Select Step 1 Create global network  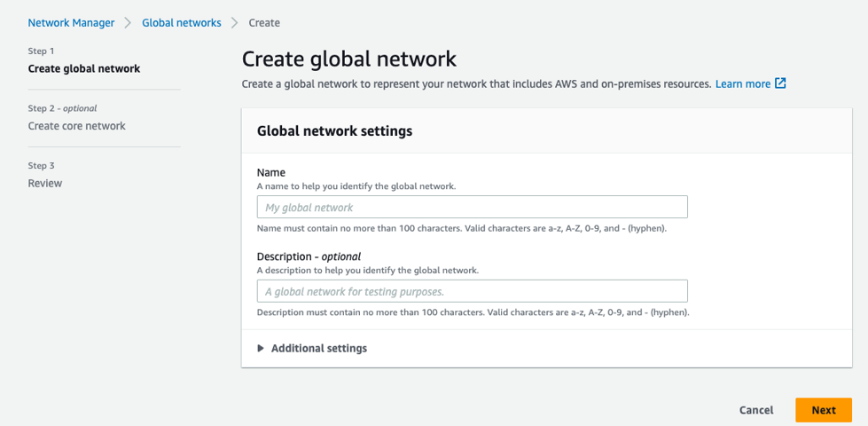click(83, 68)
